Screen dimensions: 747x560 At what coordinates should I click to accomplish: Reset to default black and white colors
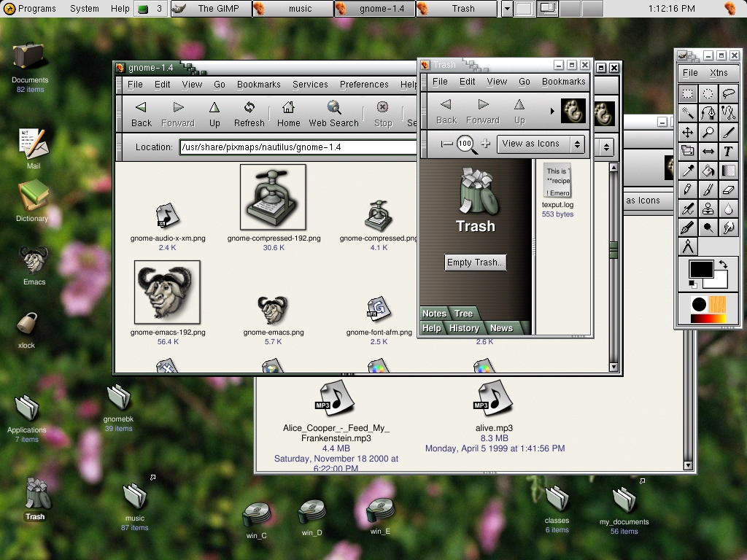pyautogui.click(x=693, y=284)
